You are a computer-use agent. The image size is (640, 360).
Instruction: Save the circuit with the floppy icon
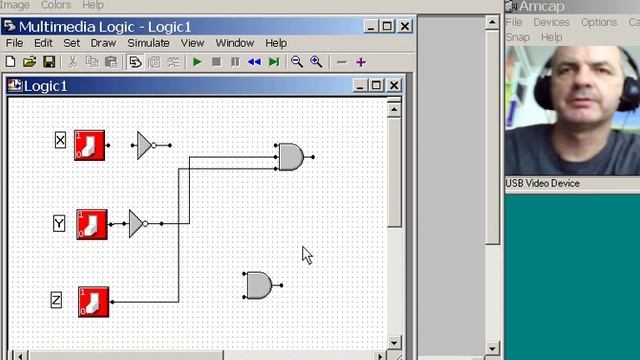49,62
